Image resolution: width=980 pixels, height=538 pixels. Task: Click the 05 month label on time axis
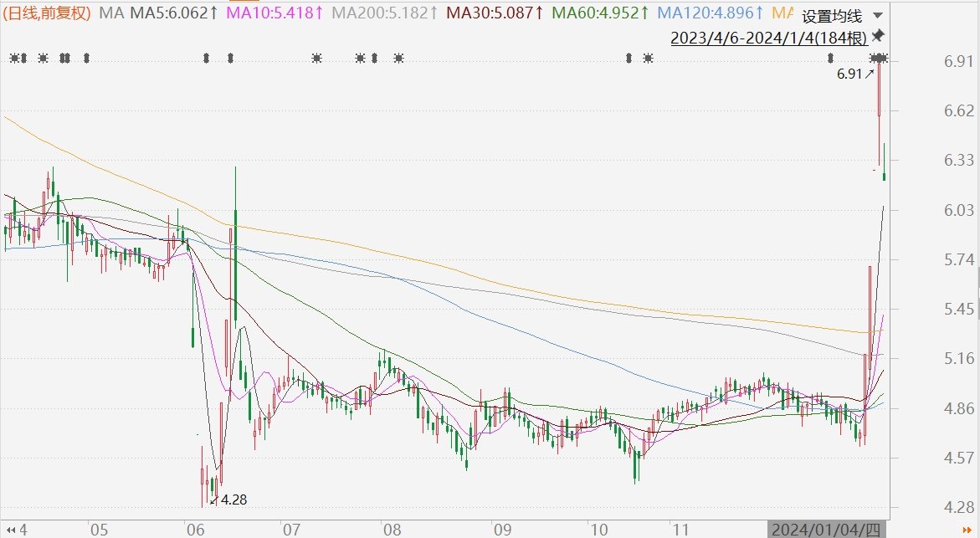coord(99,530)
